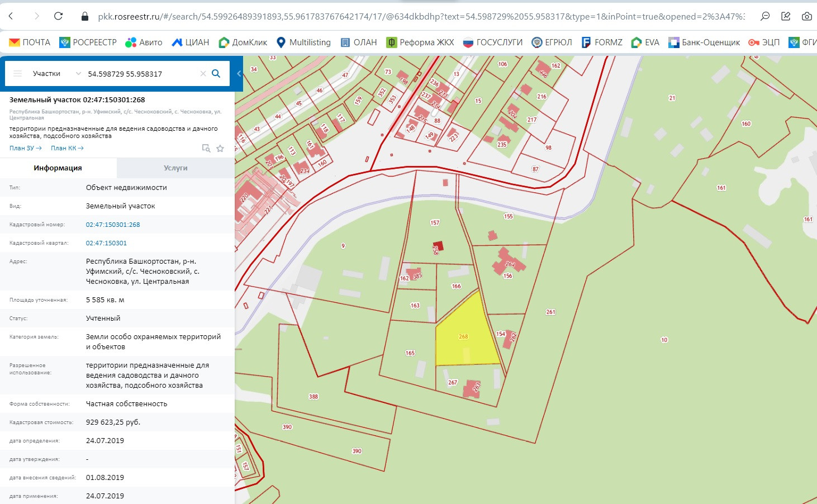Open the РОСРЕЕСТР bookmark
The width and height of the screenshot is (817, 504).
click(x=88, y=42)
